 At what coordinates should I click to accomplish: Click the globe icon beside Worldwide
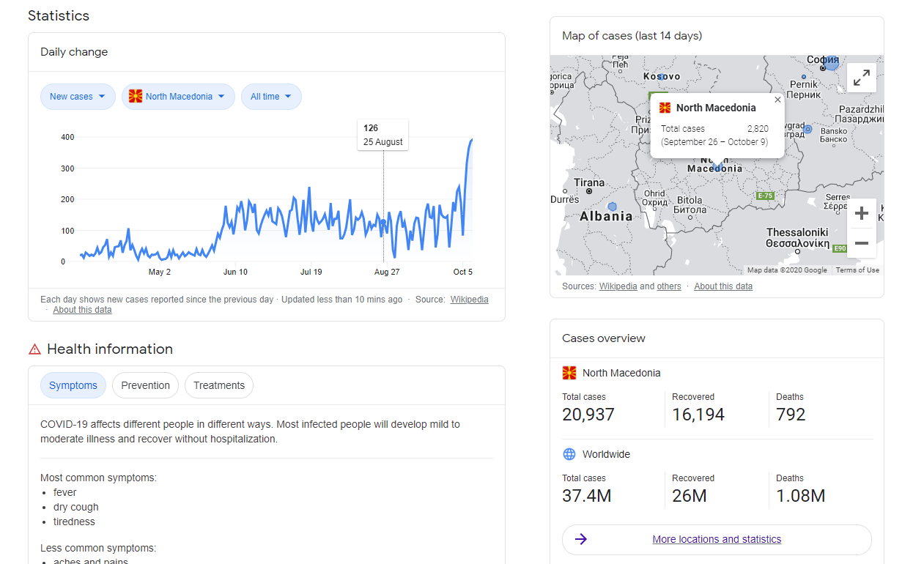coord(569,454)
